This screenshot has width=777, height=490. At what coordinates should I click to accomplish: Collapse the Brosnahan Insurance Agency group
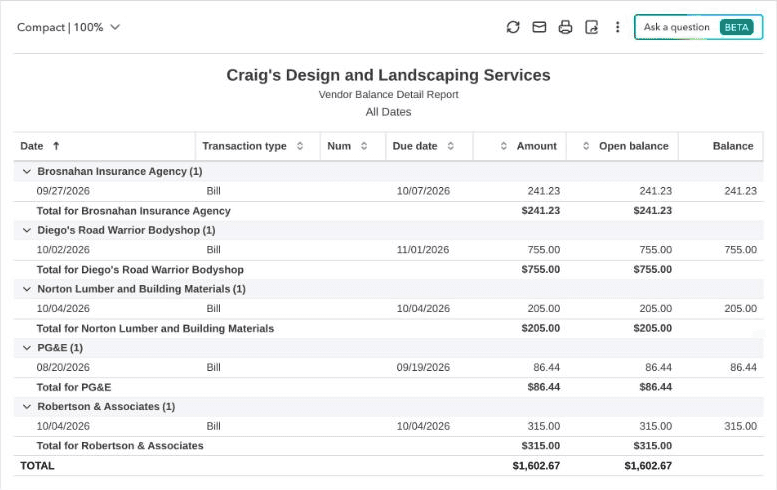coord(27,171)
